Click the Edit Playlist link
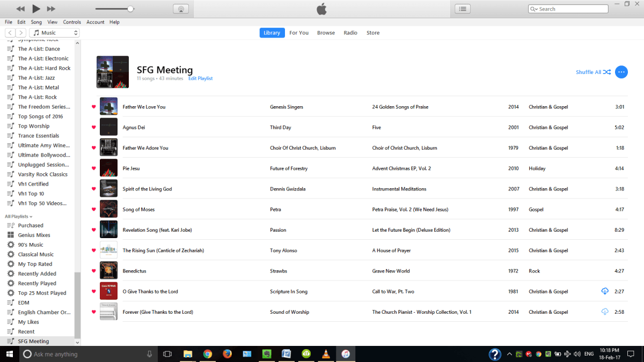Screen dimensions: 644x362 point(200,78)
